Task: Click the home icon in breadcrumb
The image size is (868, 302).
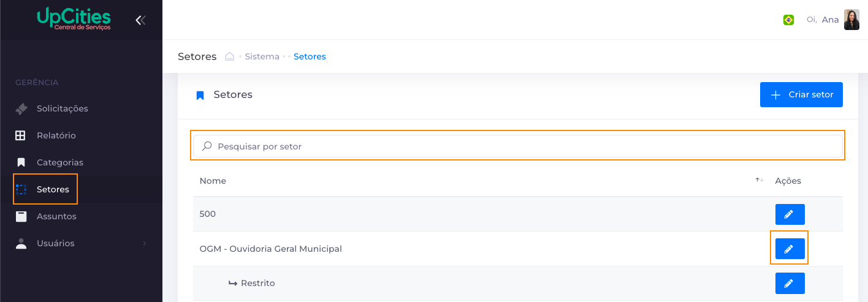Action: (x=230, y=56)
